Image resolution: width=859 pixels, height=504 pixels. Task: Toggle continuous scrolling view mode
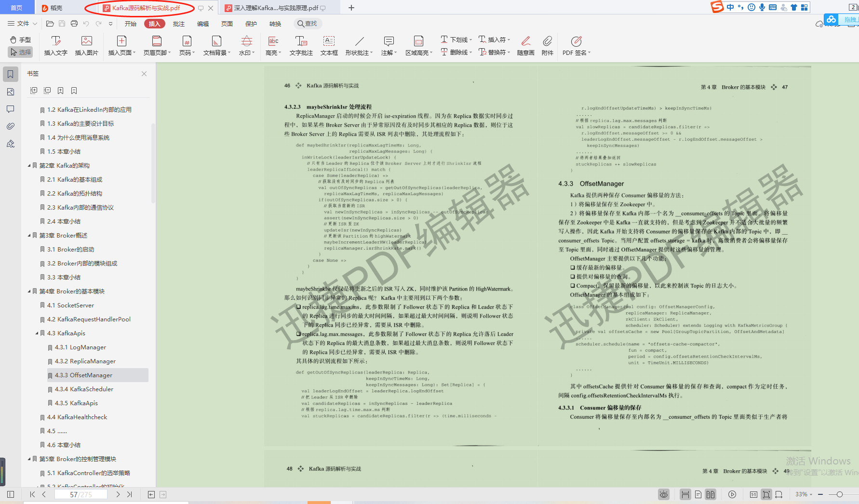click(685, 494)
